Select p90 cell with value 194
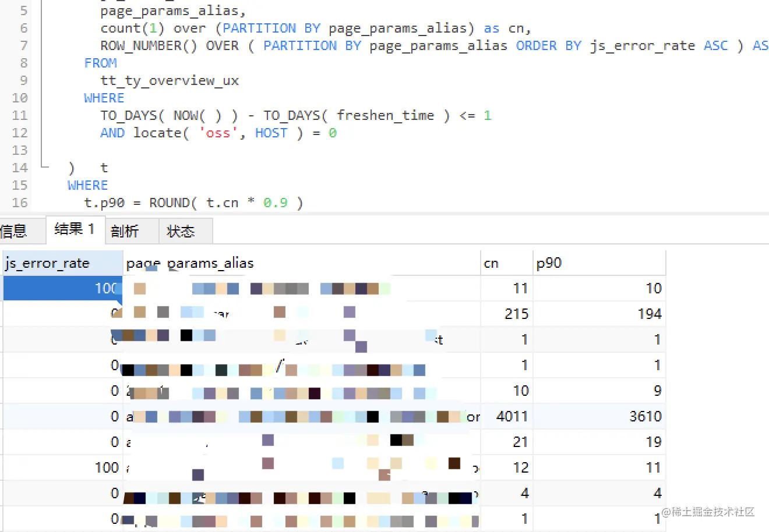Viewport: 769px width, 532px height. click(599, 314)
